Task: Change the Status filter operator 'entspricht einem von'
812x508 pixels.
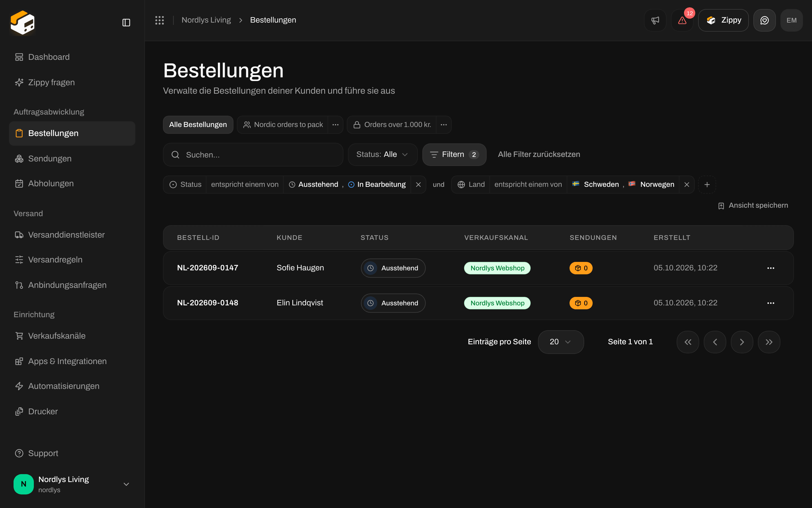Action: [245, 185]
